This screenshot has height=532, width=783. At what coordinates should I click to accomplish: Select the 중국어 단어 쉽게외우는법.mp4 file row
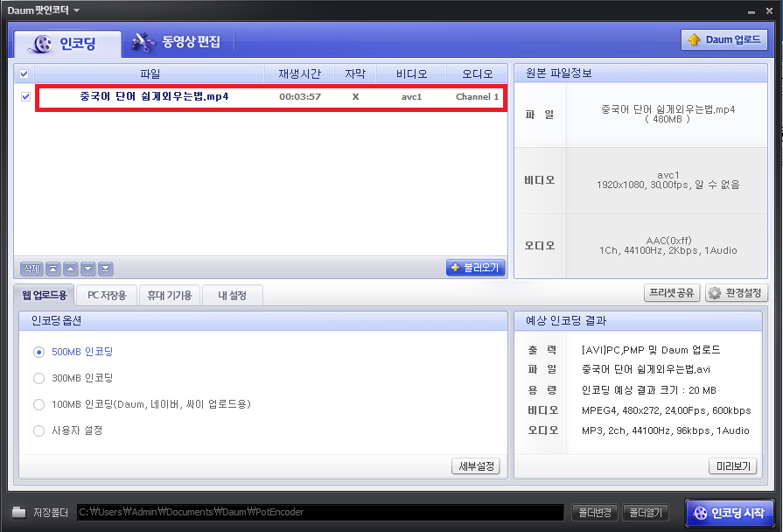pos(271,97)
